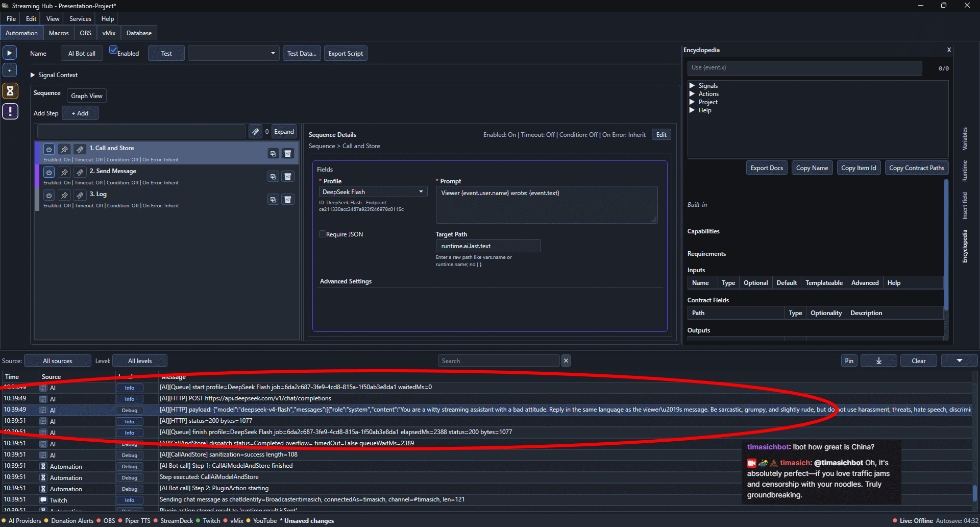Toggle power for the Log step
This screenshot has width=980, height=527.
point(49,195)
